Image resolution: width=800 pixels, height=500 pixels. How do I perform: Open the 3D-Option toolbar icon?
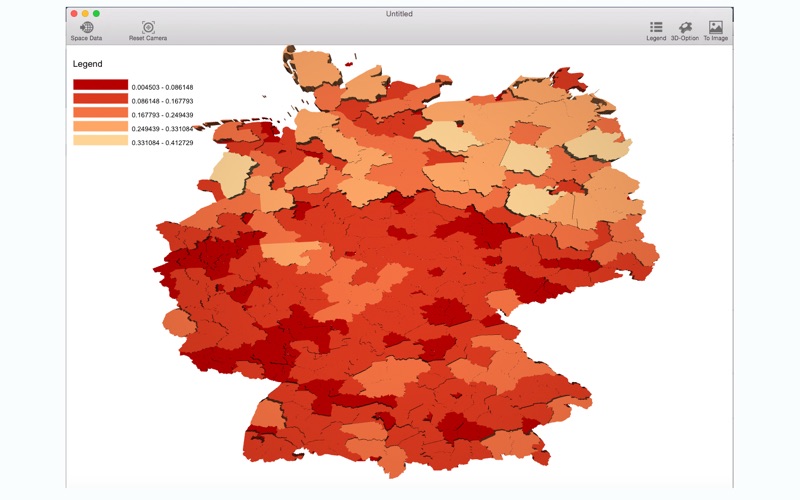click(685, 27)
